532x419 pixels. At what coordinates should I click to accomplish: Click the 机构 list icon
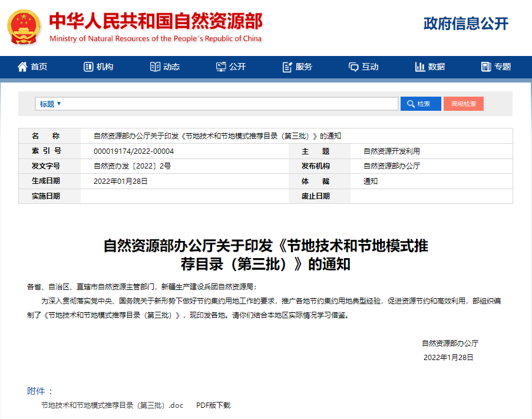(88, 67)
